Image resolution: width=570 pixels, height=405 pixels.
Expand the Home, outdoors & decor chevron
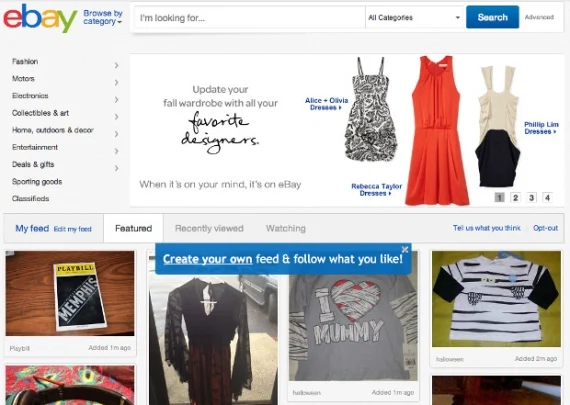(x=116, y=134)
